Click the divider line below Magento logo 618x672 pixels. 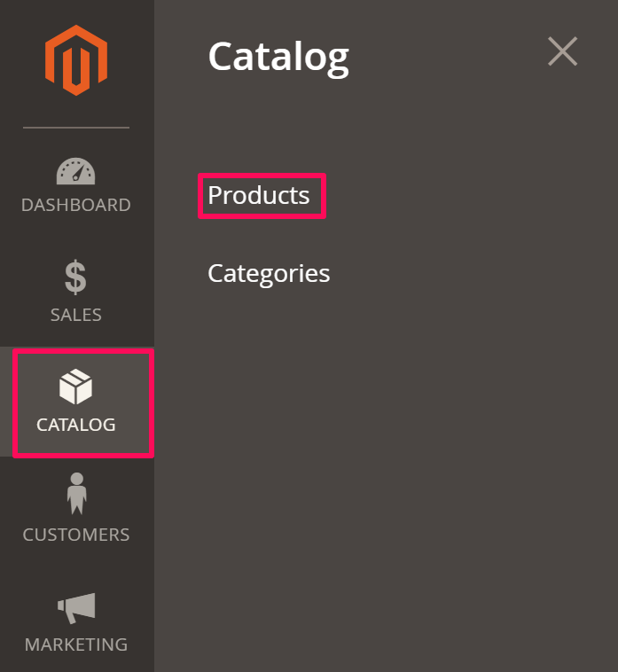[x=76, y=128]
